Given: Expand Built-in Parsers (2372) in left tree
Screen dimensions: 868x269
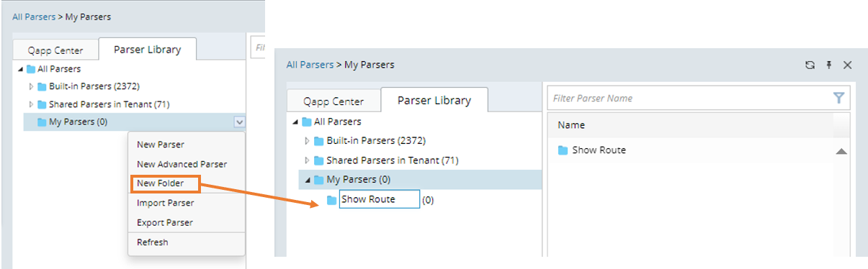Looking at the screenshot, I should (31, 86).
